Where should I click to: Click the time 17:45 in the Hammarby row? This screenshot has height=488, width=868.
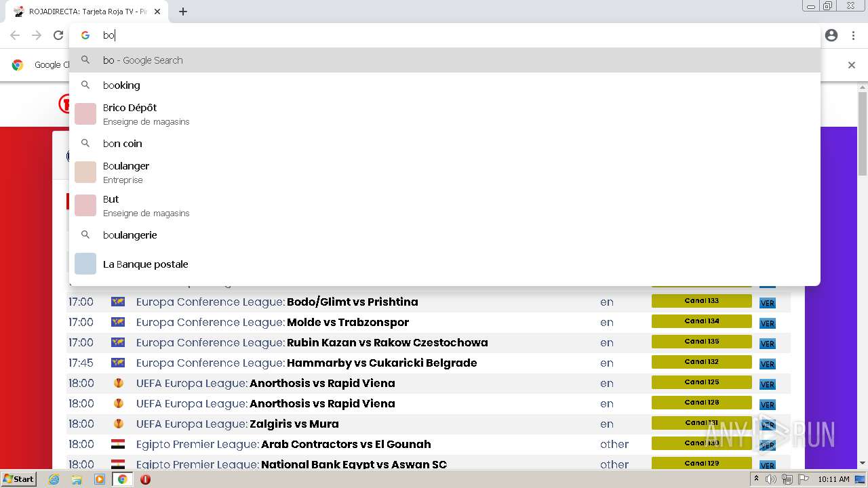pyautogui.click(x=81, y=363)
